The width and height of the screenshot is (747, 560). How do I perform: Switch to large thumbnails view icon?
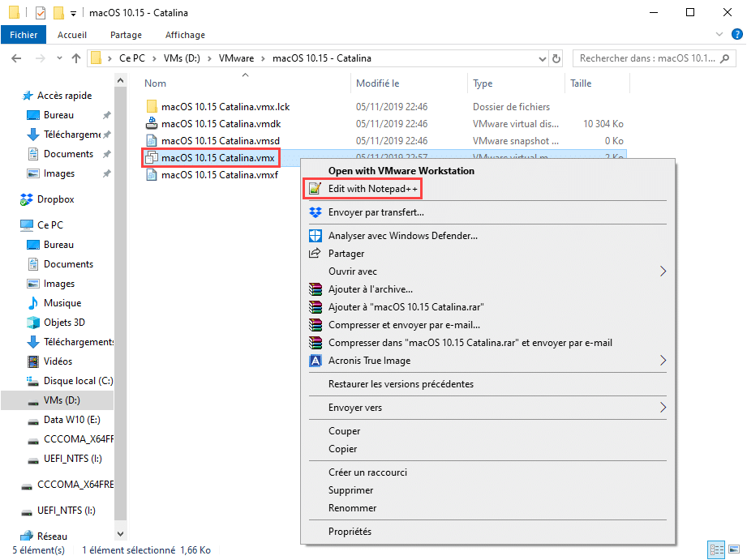click(x=734, y=550)
